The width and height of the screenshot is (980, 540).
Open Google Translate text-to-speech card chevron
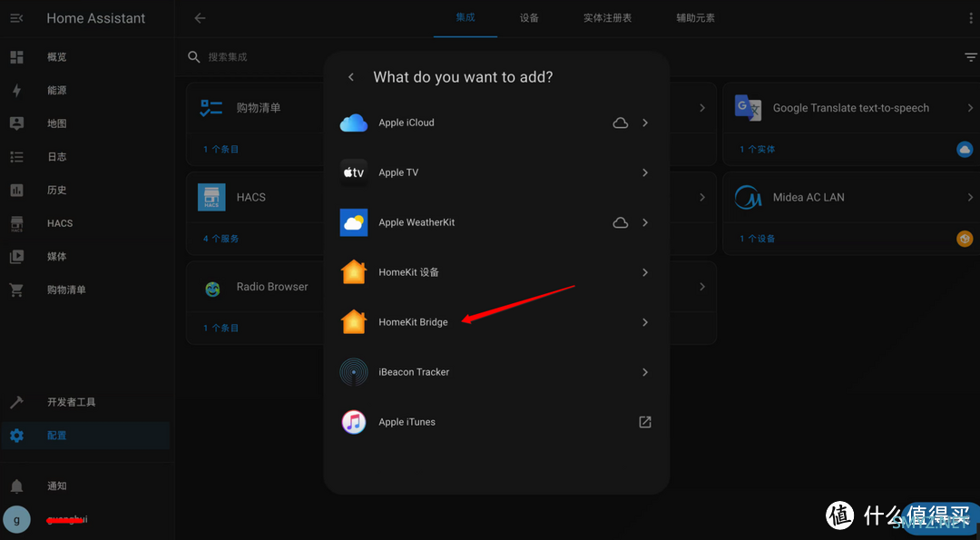pyautogui.click(x=970, y=107)
